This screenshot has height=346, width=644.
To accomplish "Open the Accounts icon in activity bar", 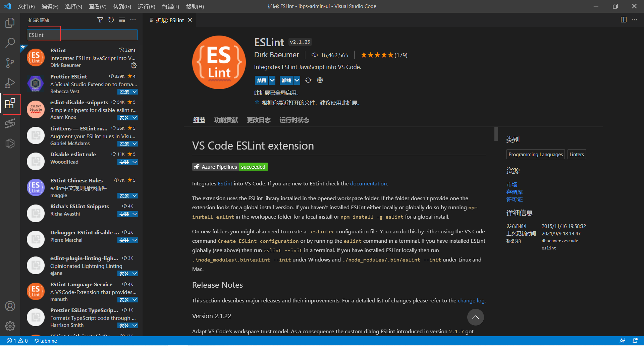I will coord(10,306).
